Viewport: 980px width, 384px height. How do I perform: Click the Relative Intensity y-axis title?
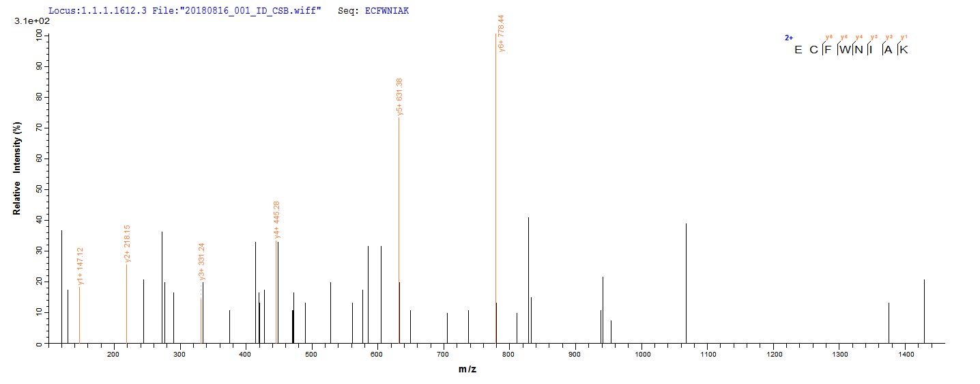[x=16, y=169]
